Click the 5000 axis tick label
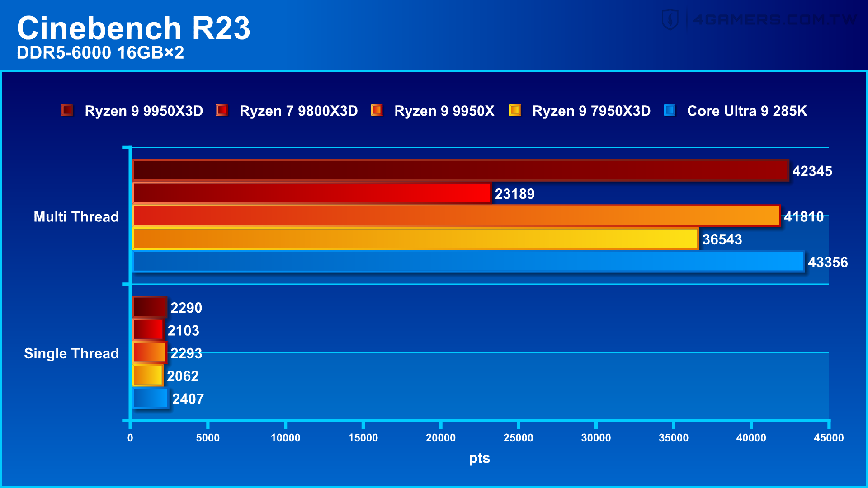The height and width of the screenshot is (488, 868). 208,438
